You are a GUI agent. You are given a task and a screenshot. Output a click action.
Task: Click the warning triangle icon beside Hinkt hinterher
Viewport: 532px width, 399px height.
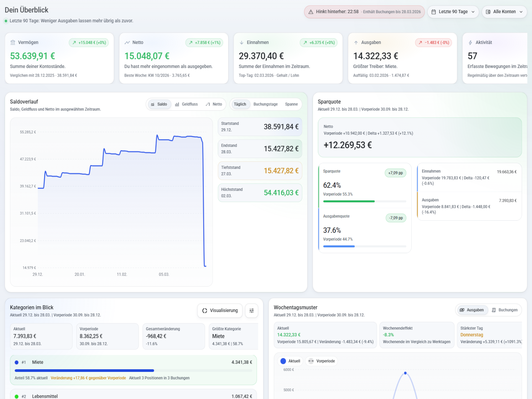pyautogui.click(x=311, y=12)
